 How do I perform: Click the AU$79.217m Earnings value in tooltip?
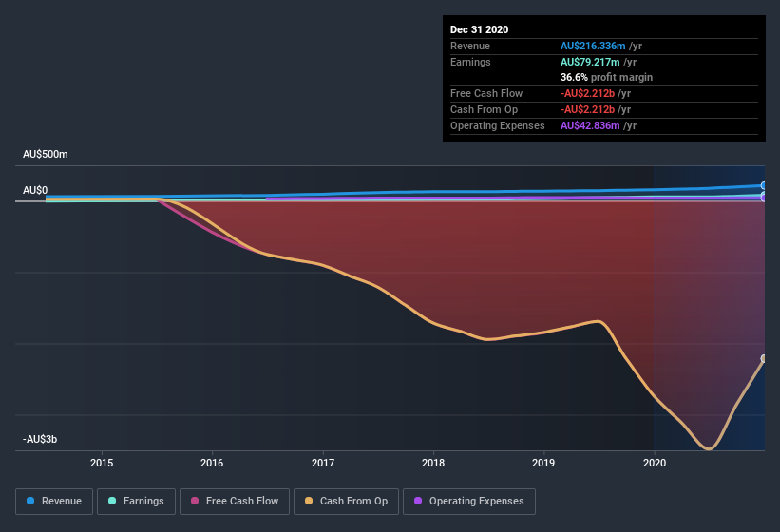[589, 62]
